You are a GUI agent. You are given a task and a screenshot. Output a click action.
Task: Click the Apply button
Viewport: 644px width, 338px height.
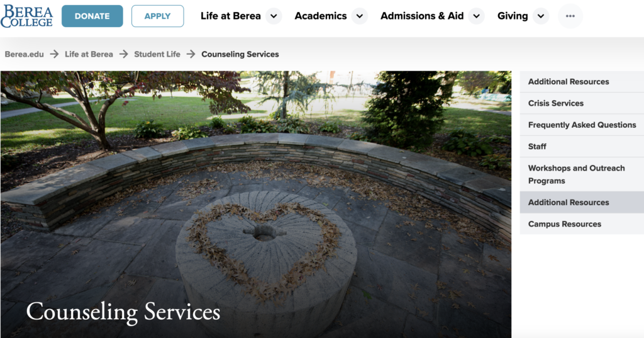pyautogui.click(x=157, y=16)
